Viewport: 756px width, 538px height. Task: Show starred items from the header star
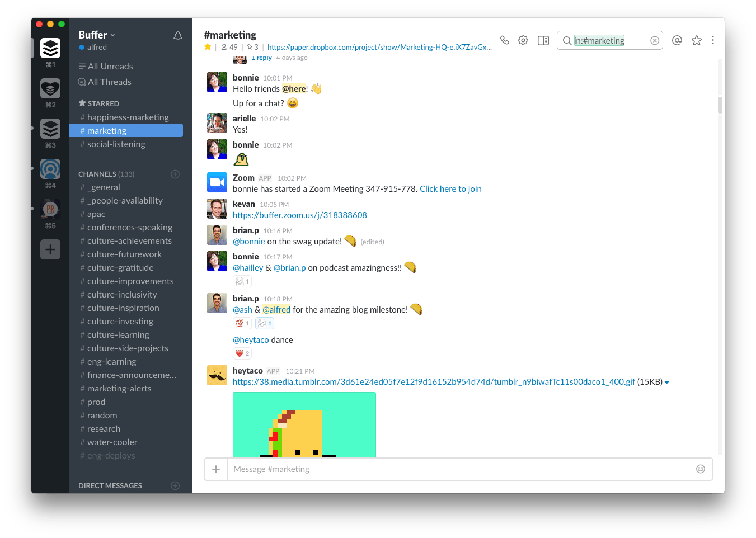[697, 40]
